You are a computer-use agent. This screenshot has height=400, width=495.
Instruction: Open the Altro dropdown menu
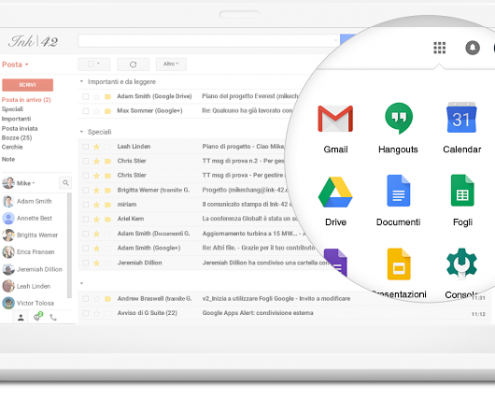[171, 64]
